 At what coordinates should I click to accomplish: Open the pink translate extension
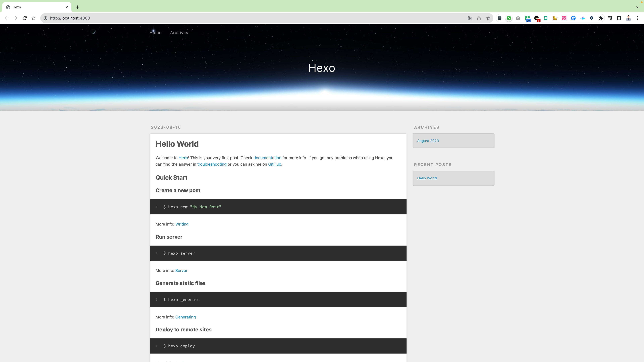[x=564, y=18]
